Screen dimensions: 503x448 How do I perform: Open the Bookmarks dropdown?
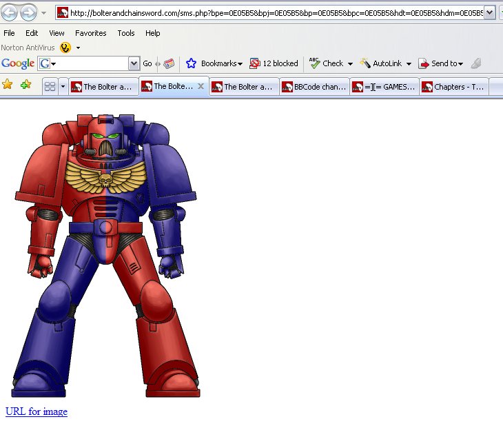pos(222,63)
